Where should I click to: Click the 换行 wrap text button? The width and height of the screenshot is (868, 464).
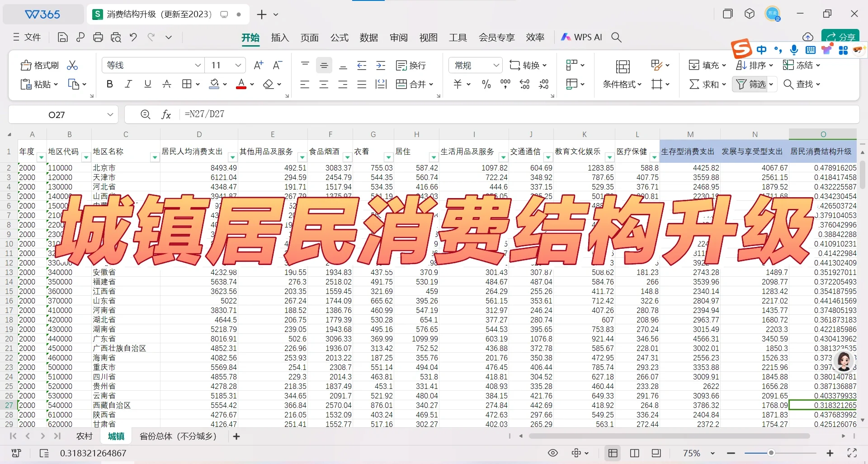coord(411,65)
